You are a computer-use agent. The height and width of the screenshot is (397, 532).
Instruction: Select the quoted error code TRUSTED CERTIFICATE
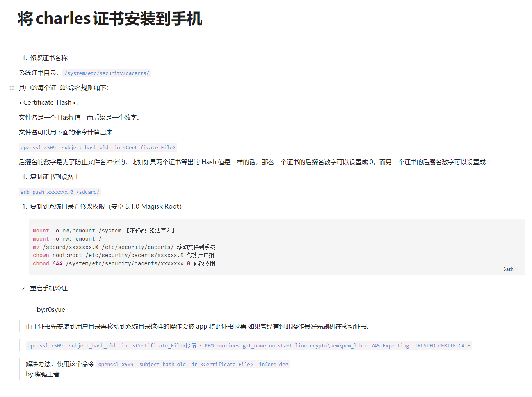pyautogui.click(x=249, y=345)
